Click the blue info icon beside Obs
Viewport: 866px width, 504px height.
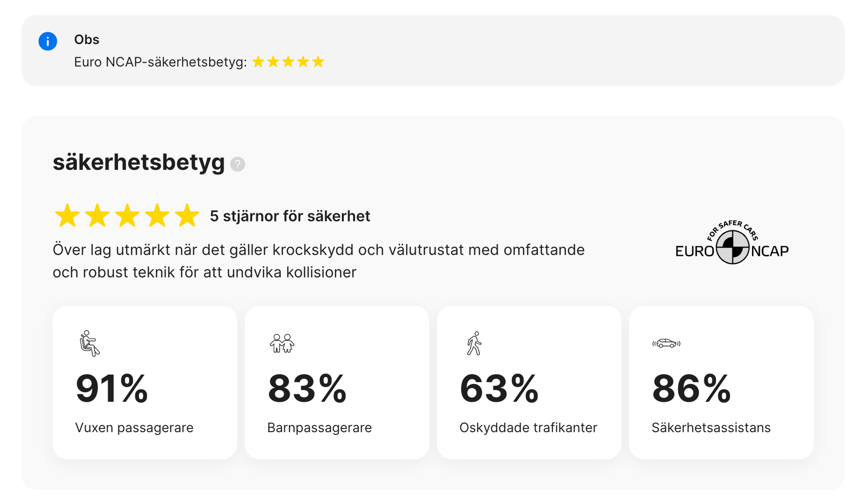click(48, 41)
